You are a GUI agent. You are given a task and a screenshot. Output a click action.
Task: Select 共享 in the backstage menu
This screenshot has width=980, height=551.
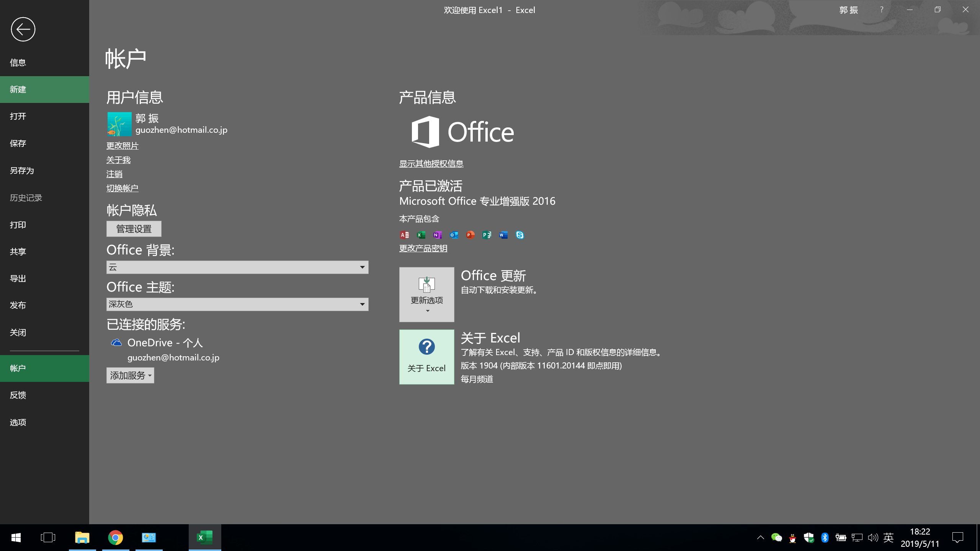44,251
